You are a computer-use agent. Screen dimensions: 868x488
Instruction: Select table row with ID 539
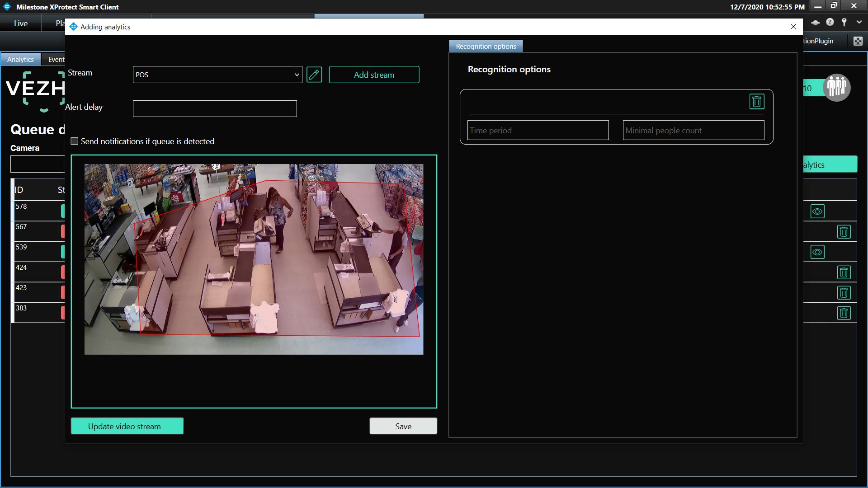coord(38,252)
